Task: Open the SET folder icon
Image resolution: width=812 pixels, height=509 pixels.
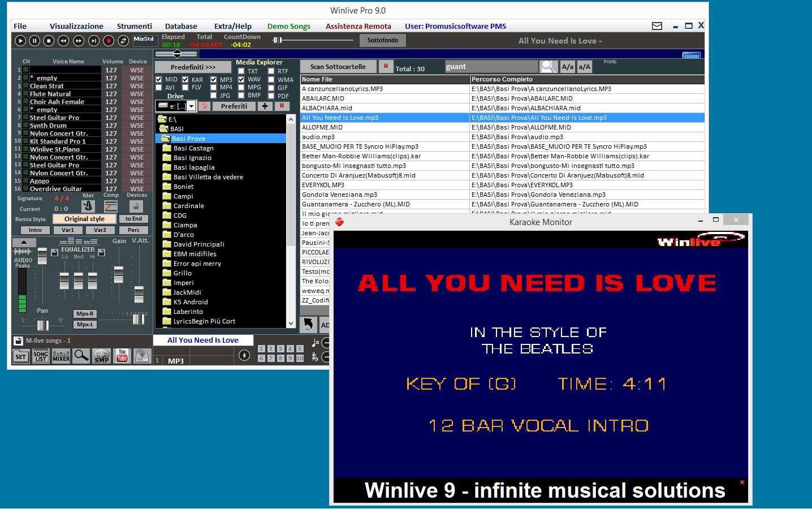Action: (21, 356)
